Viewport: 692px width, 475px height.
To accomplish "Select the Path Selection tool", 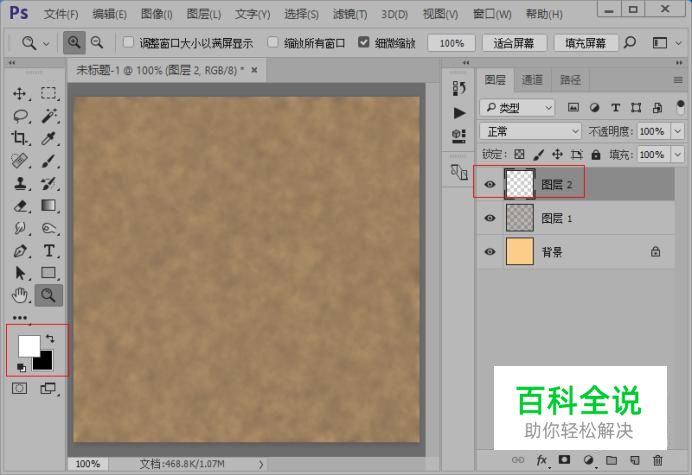I will 20,273.
